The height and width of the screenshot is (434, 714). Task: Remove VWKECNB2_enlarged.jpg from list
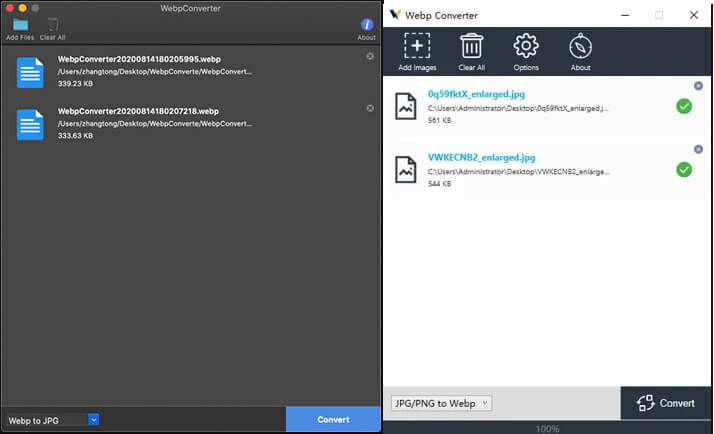[698, 149]
